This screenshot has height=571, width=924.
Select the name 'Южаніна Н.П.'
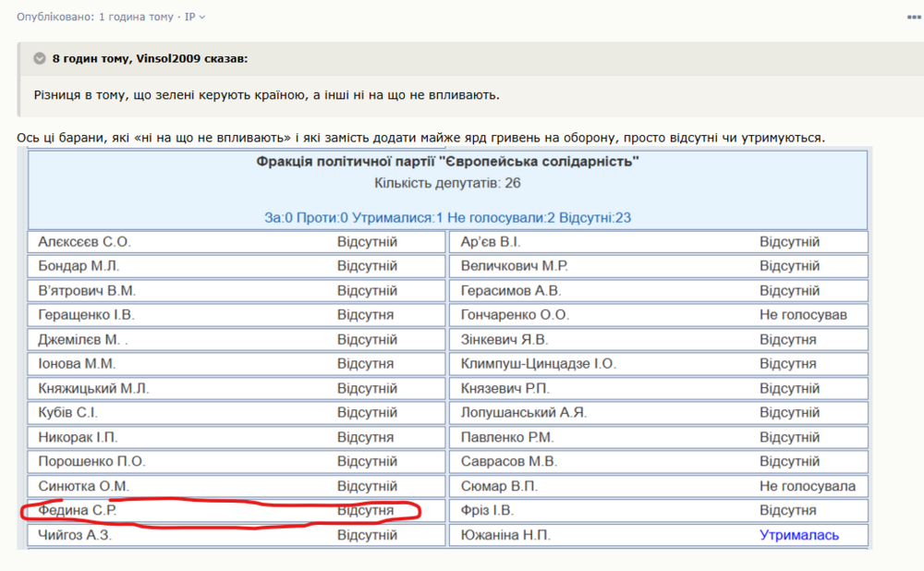pos(505,536)
